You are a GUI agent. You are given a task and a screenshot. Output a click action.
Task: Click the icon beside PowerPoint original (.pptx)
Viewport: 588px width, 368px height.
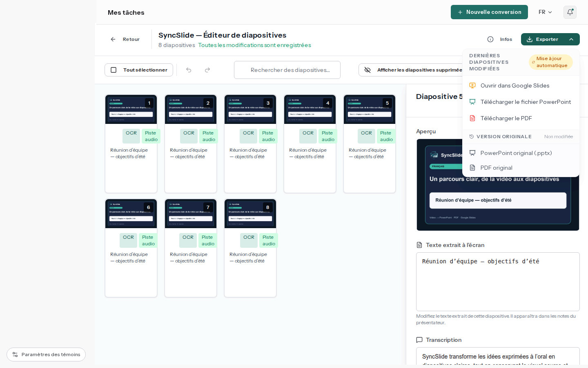coord(472,153)
